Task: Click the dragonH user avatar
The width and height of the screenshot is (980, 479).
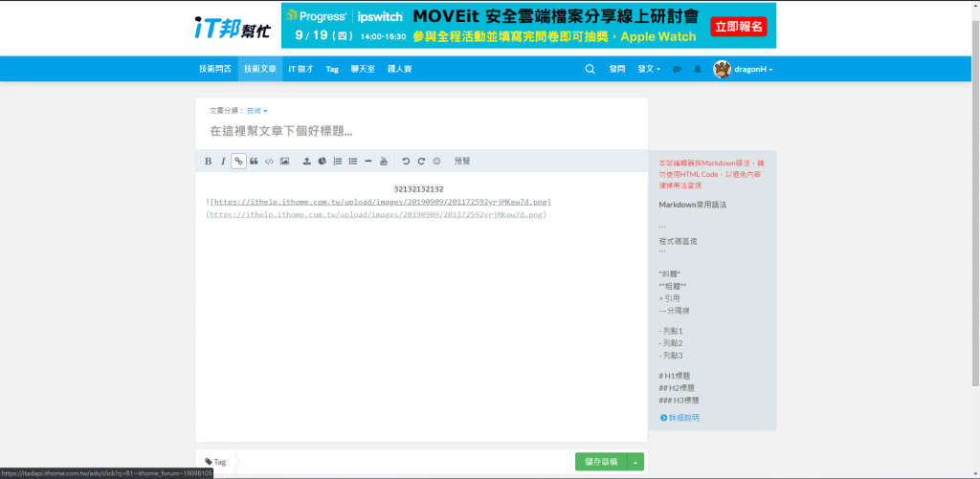Action: (x=722, y=70)
